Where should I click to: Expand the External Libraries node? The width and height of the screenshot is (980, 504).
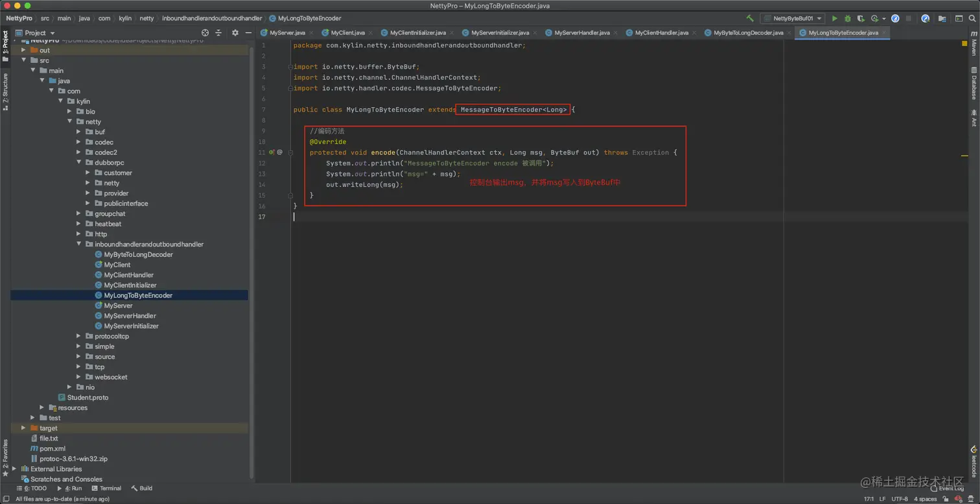point(14,469)
